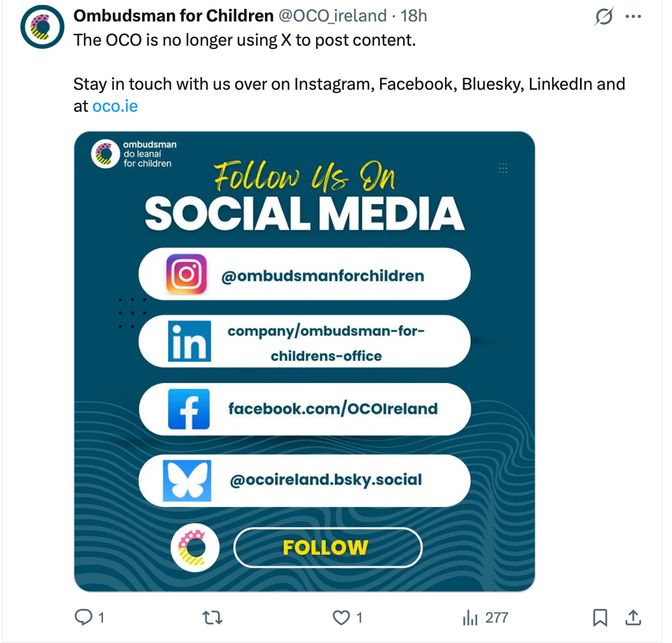Follow the oco.ie link
This screenshot has height=643, width=672.
pyautogui.click(x=115, y=106)
